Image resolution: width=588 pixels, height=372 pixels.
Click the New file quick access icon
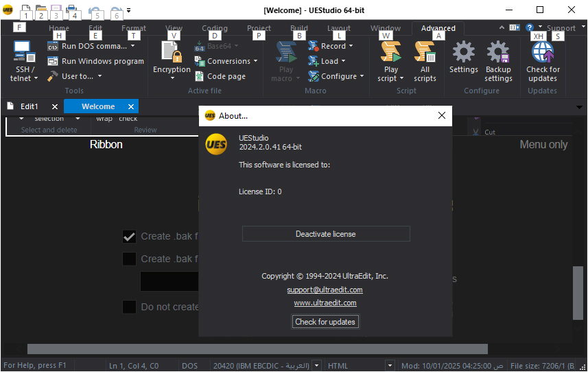pos(25,10)
